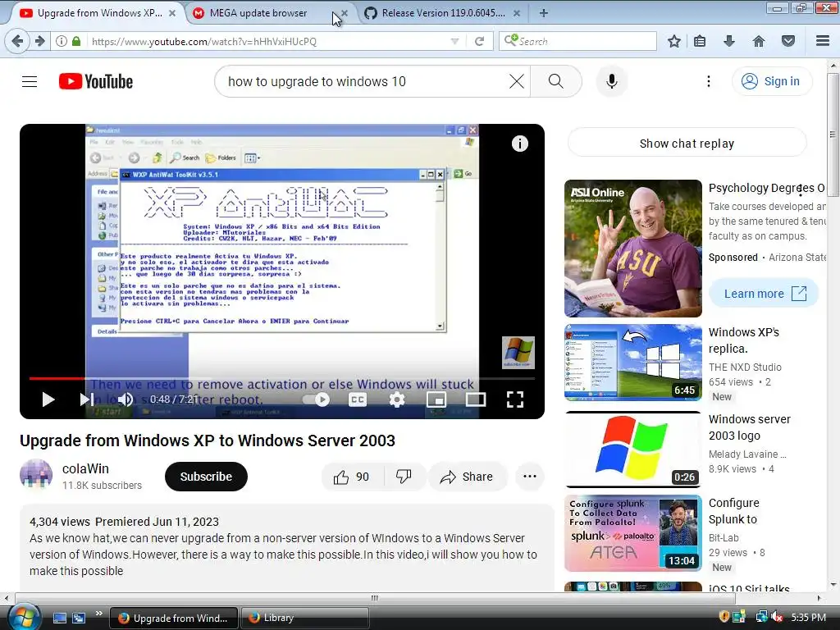The width and height of the screenshot is (840, 630).
Task: Show chat replay
Action: coord(687,144)
